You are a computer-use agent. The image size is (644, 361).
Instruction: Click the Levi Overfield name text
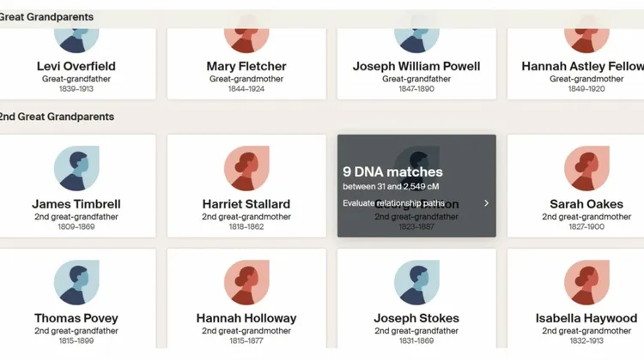coord(76,66)
